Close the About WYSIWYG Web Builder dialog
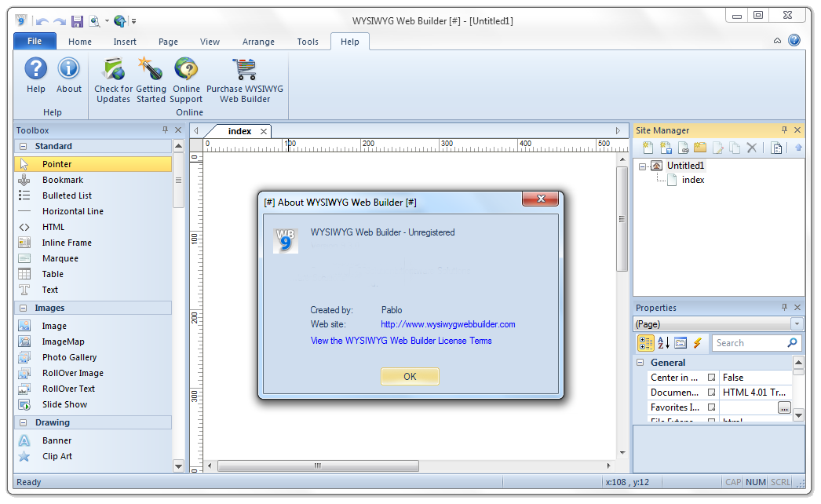Viewport: 821px width, 504px height. pos(540,199)
